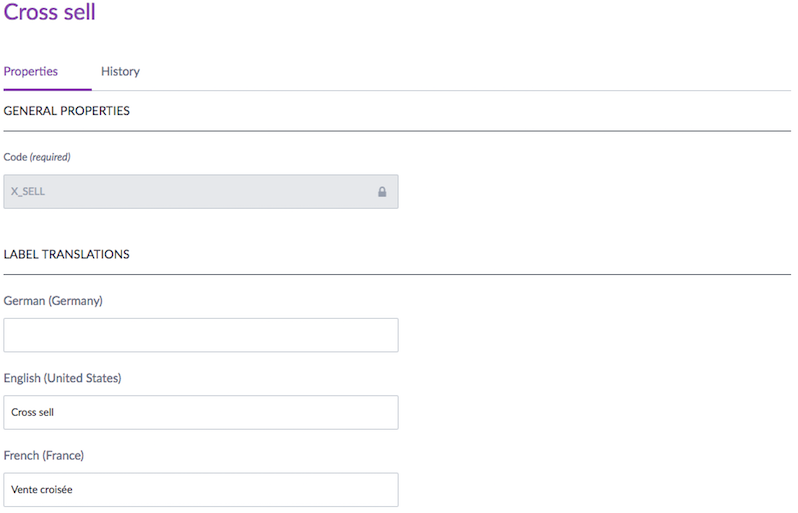
Task: Click the French field containing Vente croisée
Action: 201,489
